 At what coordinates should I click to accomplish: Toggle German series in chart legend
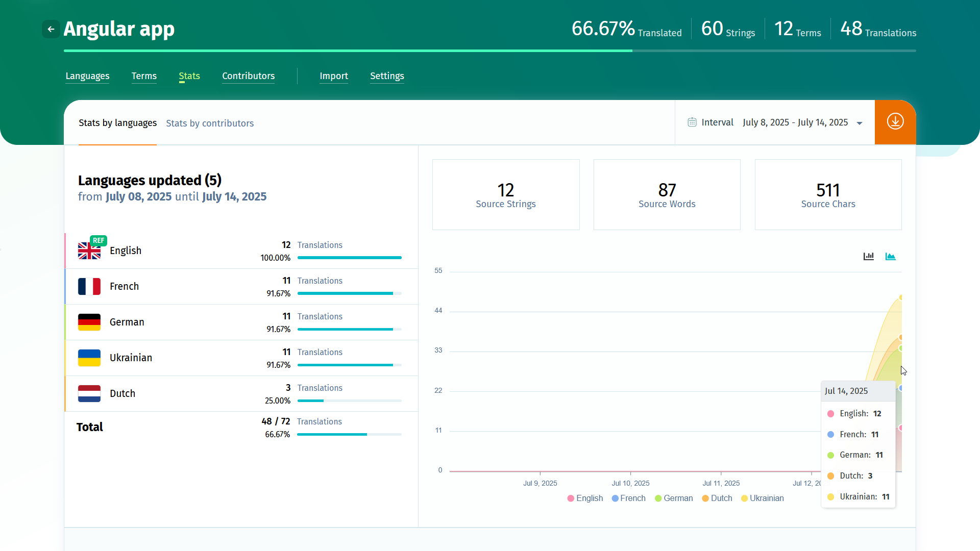click(x=674, y=498)
